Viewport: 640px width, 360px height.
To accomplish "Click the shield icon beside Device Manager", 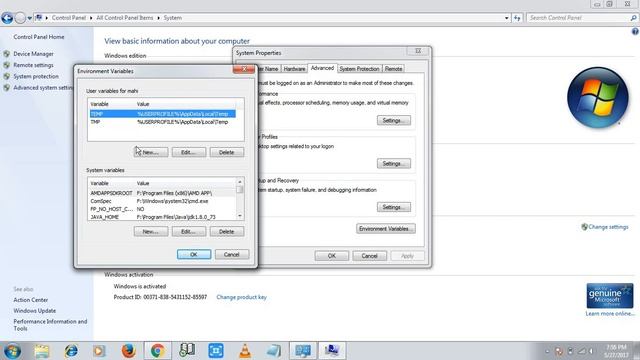I will click(x=7, y=53).
